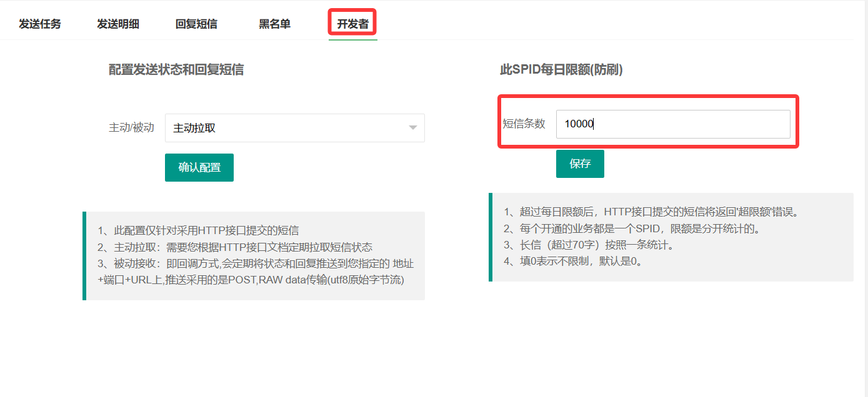Go to the 回复短信 tab
The width and height of the screenshot is (868, 397).
coord(196,24)
